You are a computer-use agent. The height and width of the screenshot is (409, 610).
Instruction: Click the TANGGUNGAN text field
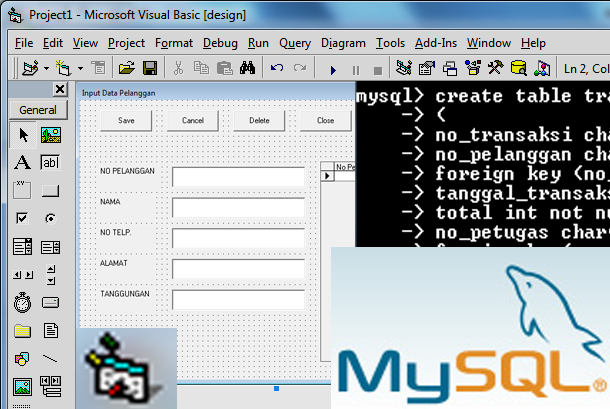click(x=238, y=300)
